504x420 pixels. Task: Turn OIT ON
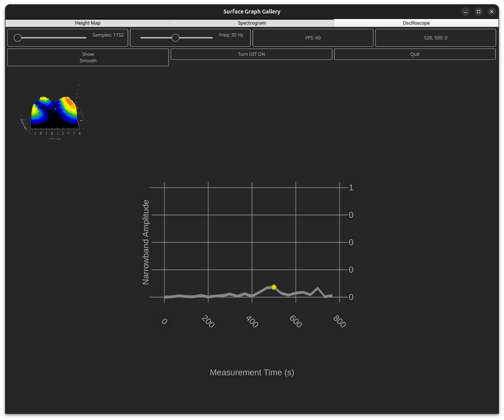[x=251, y=54]
